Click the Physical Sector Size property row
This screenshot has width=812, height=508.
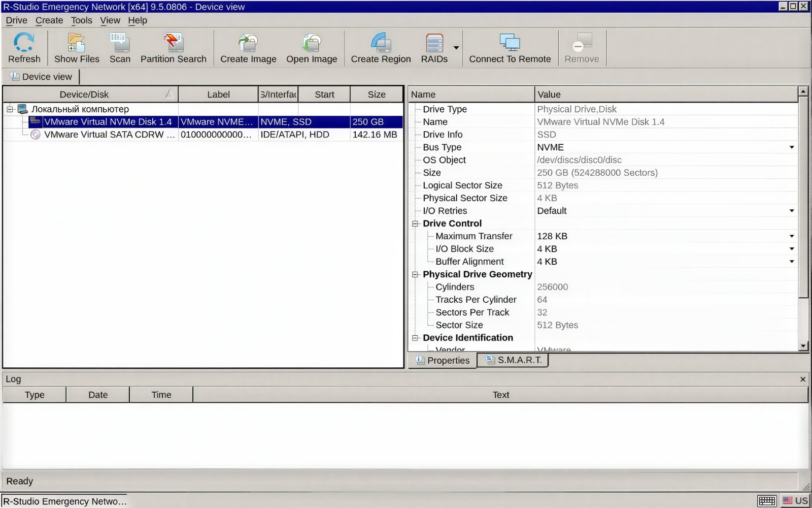[603, 198]
